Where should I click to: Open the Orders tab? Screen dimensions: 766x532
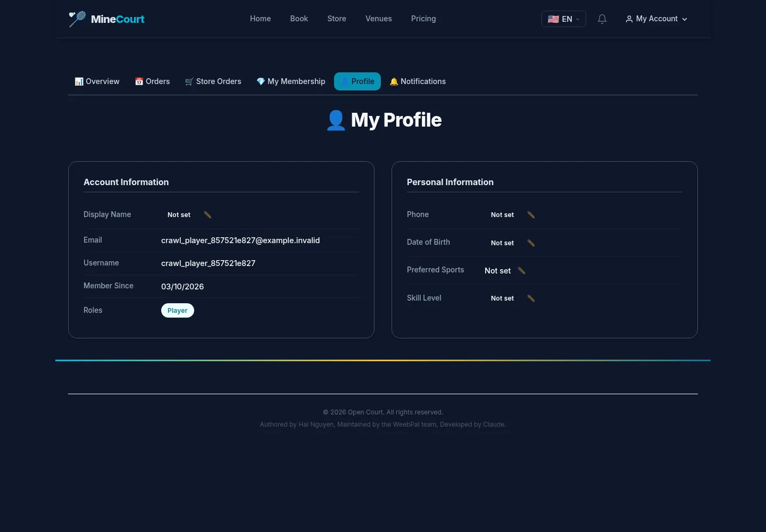tap(152, 81)
